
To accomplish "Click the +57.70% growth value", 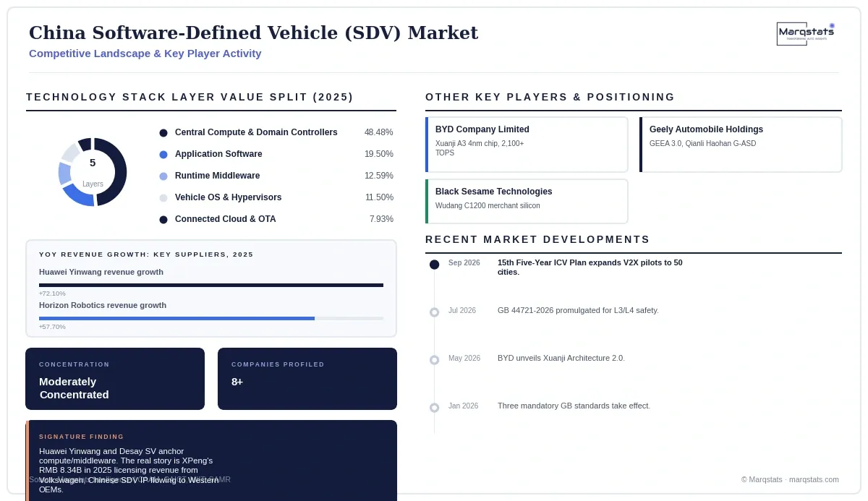I will coord(52,327).
